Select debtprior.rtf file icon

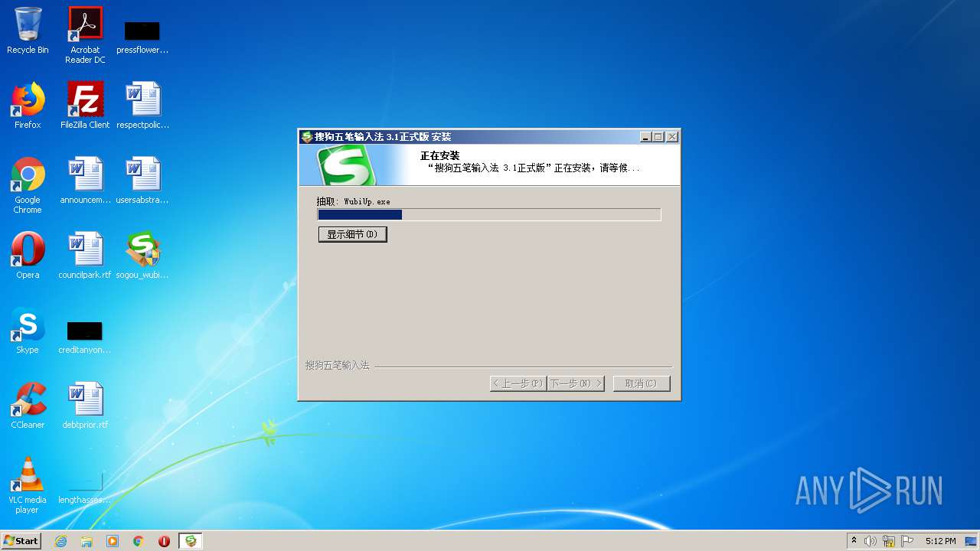85,406
